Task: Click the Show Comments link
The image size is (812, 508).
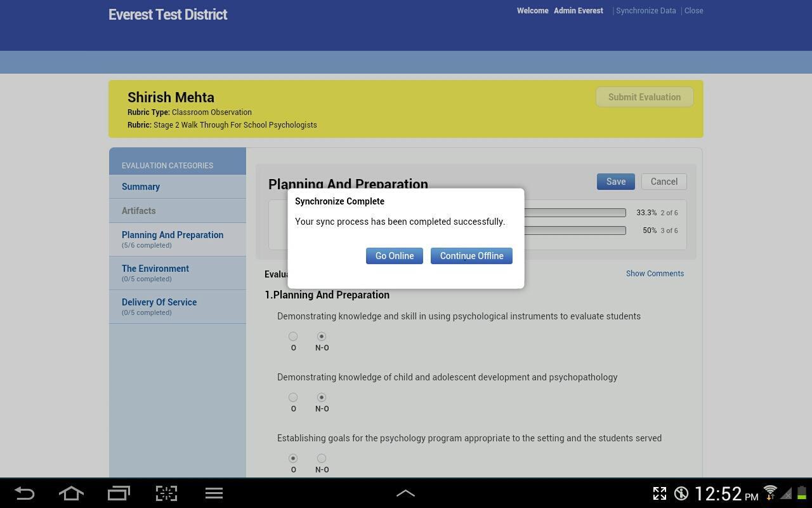Action: pos(655,274)
